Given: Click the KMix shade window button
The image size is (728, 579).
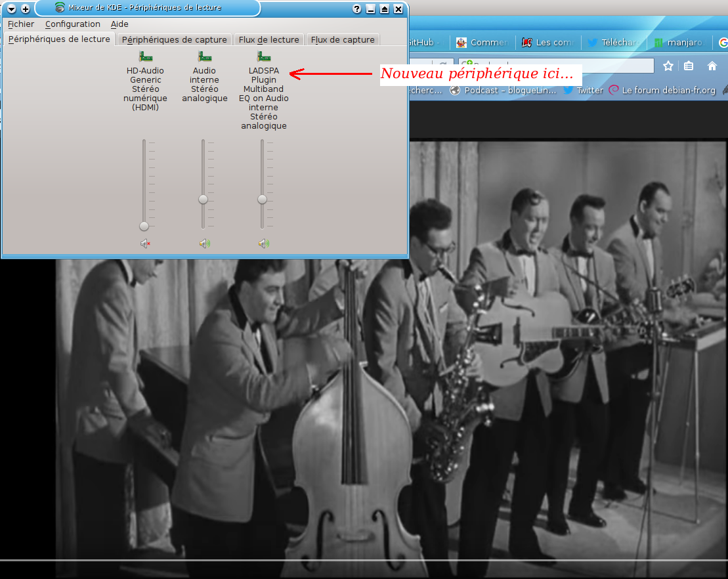Looking at the screenshot, I should tap(385, 9).
